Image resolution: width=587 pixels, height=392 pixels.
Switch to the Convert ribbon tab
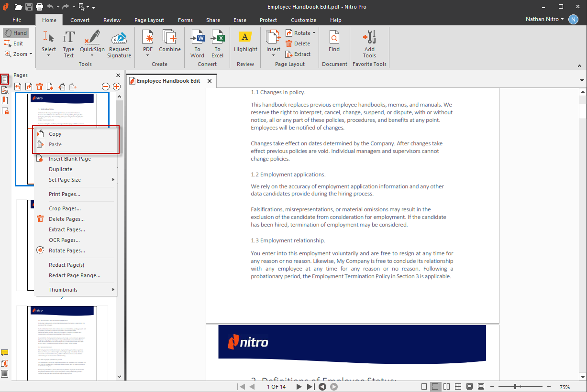pyautogui.click(x=80, y=20)
